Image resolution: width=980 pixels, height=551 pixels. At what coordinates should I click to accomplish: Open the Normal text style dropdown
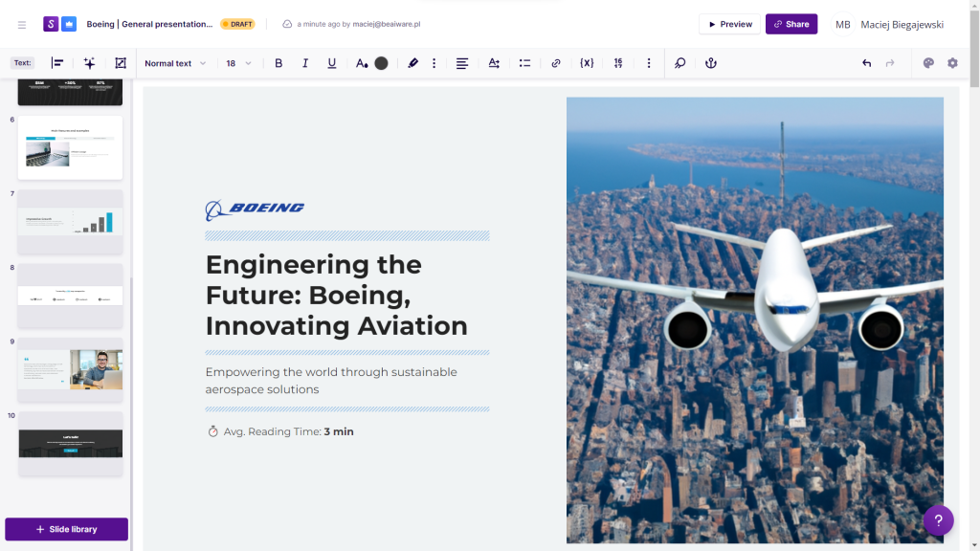[x=174, y=63]
